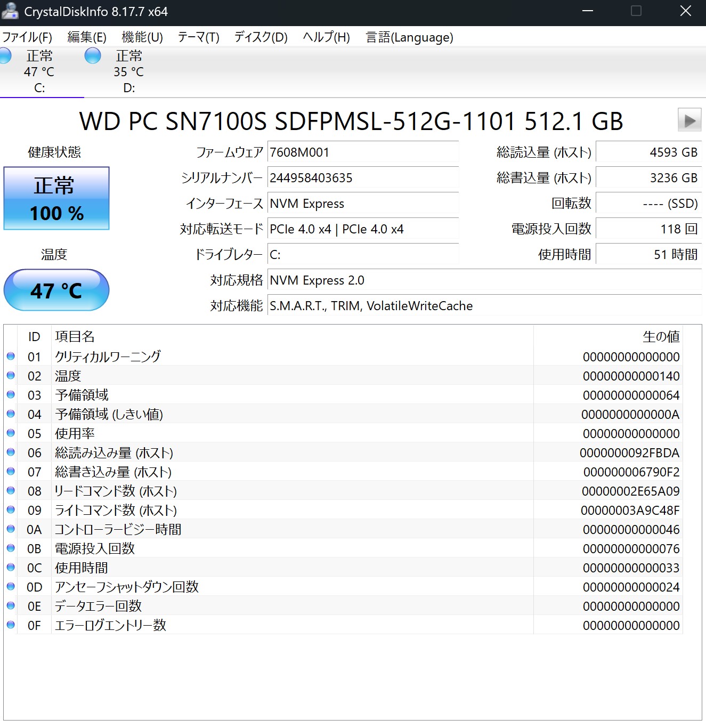Image resolution: width=706 pixels, height=728 pixels.
Task: Select the C: drive tab at 47 °C
Action: click(x=39, y=72)
